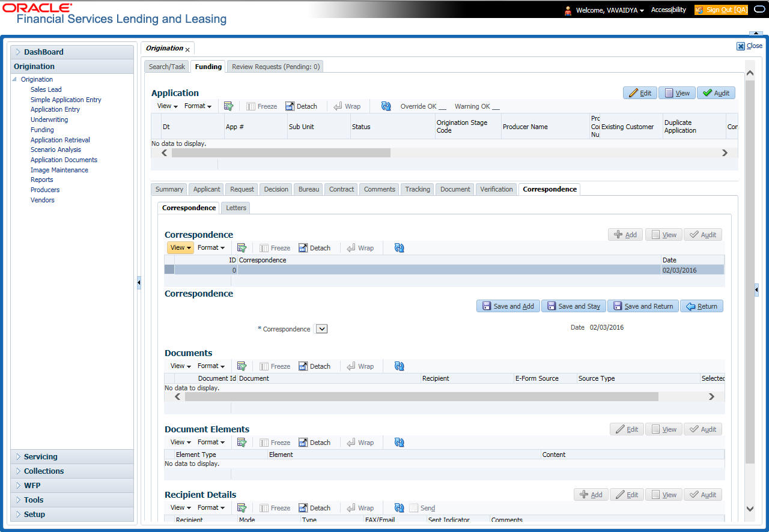Screen dimensions: 769x532
Task: Open Format menu in Documents toolbar
Action: point(211,366)
